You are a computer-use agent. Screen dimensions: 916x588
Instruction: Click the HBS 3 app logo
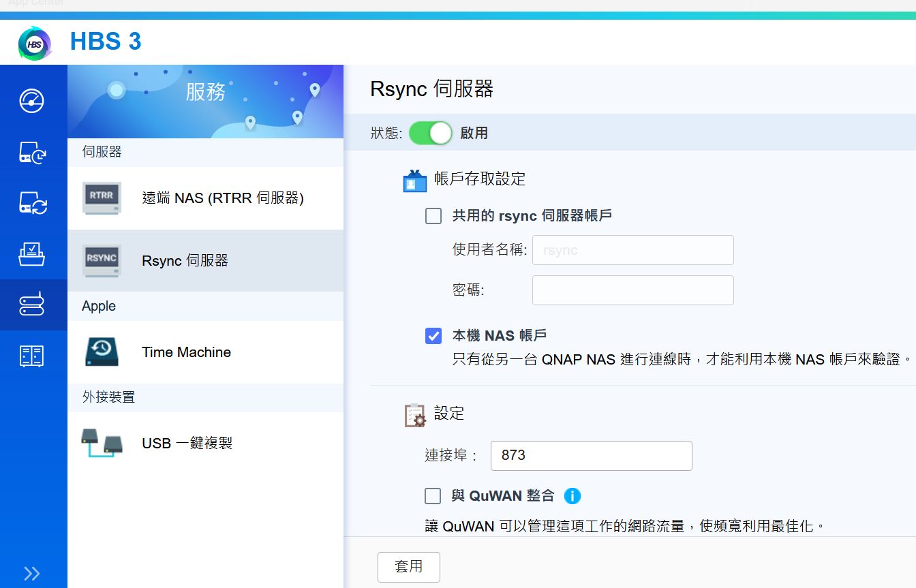pyautogui.click(x=34, y=44)
